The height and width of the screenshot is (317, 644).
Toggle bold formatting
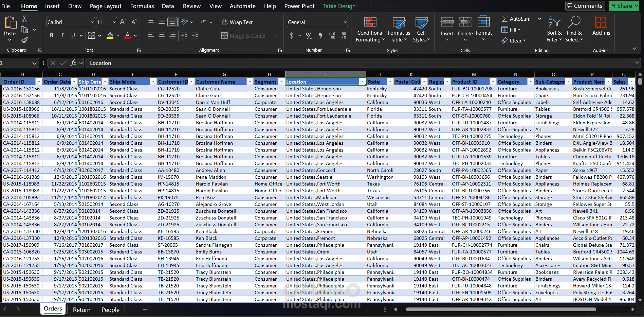pos(52,35)
